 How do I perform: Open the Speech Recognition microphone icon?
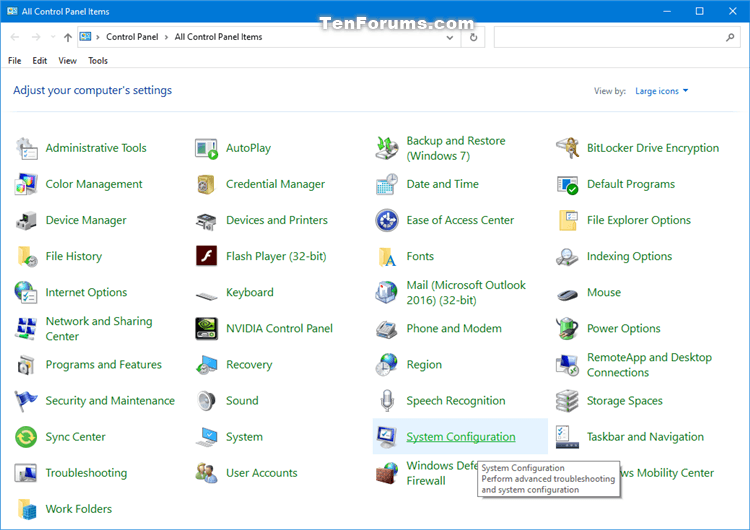(x=387, y=401)
